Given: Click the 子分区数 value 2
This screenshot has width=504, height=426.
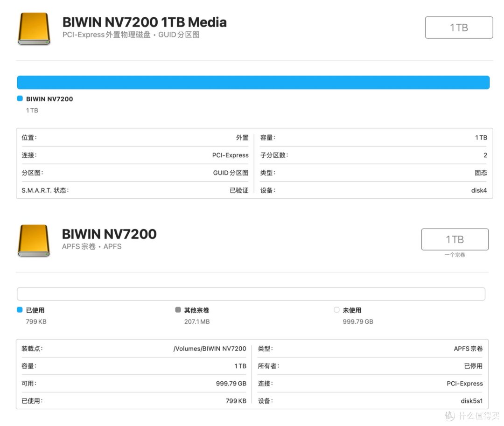Looking at the screenshot, I should [485, 155].
